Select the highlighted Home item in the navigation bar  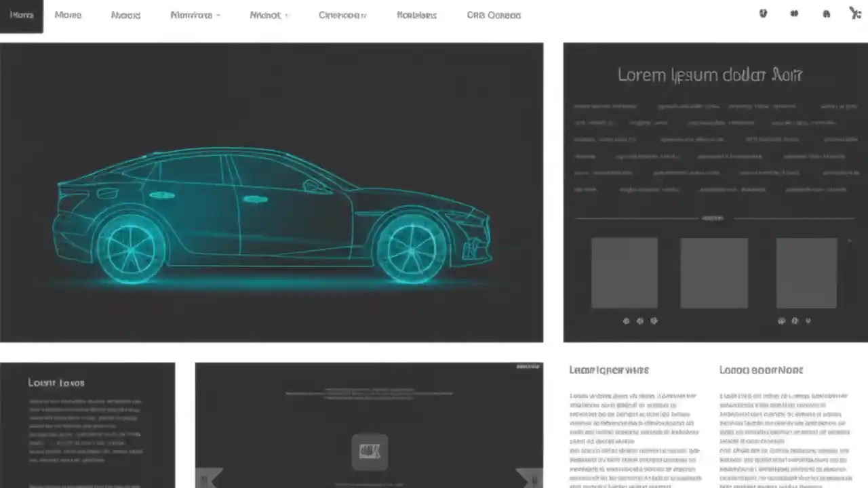click(x=21, y=15)
